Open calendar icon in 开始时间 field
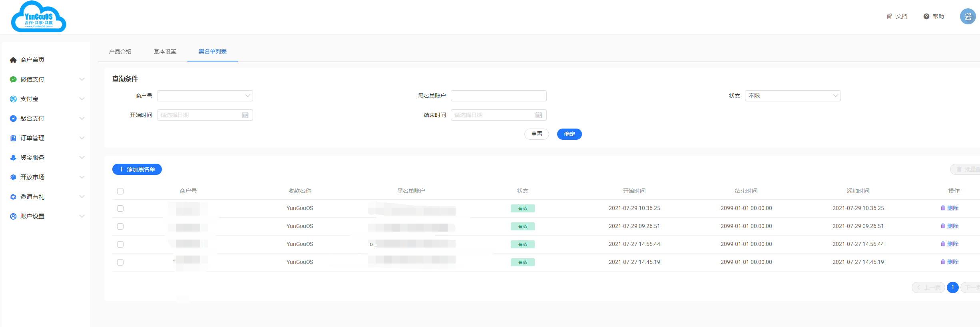The image size is (980, 327). tap(245, 115)
